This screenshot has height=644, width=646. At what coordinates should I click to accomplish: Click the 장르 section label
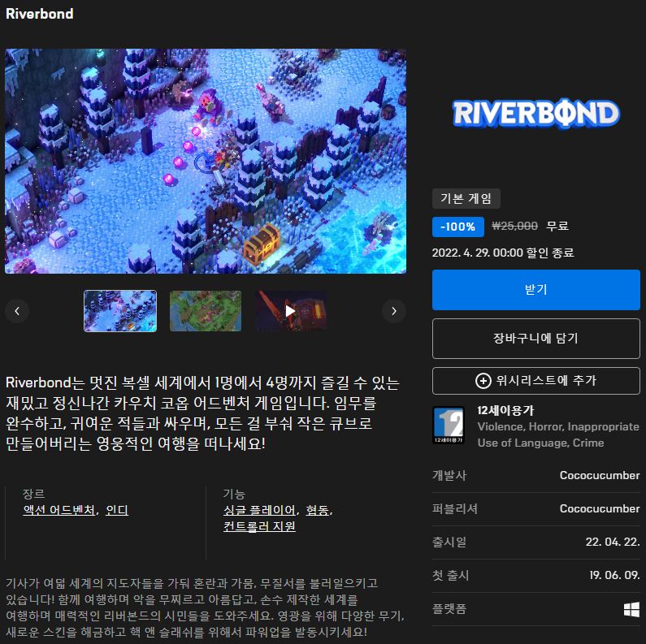[x=34, y=493]
